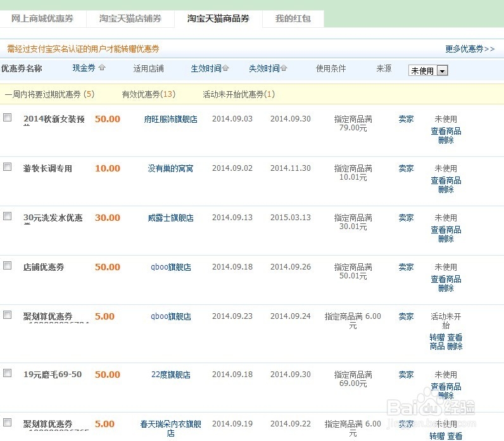Screen dimensions: 504x441
Task: Check the 春天瑞朵内衣 coupon row checkbox
Action: click(8, 422)
